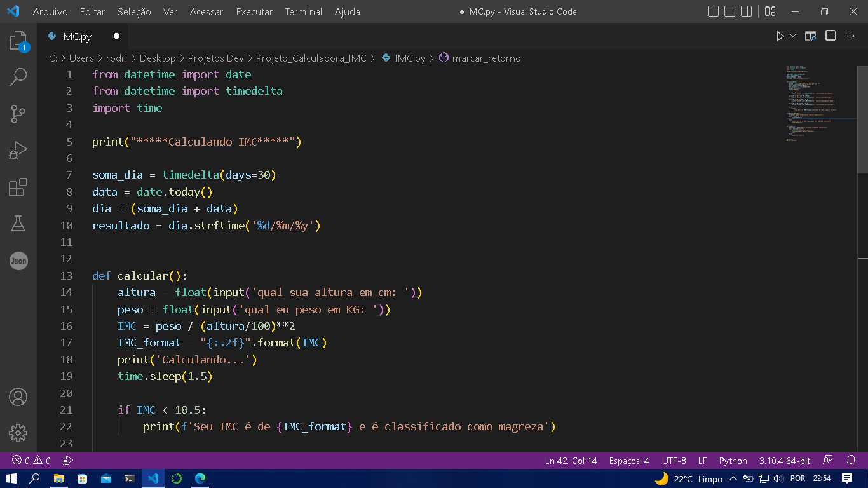Click Ln 42, Col 14 status item
The height and width of the screenshot is (488, 868).
571,461
